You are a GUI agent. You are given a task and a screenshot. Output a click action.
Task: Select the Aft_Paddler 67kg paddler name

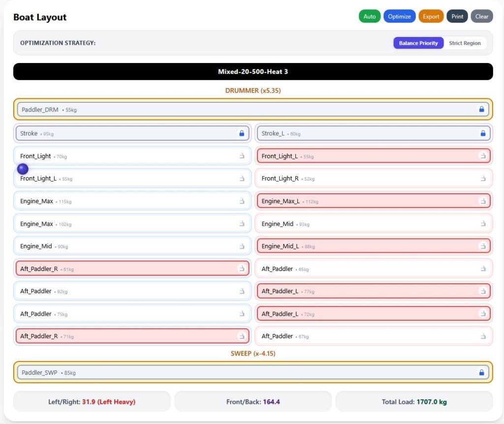(277, 336)
